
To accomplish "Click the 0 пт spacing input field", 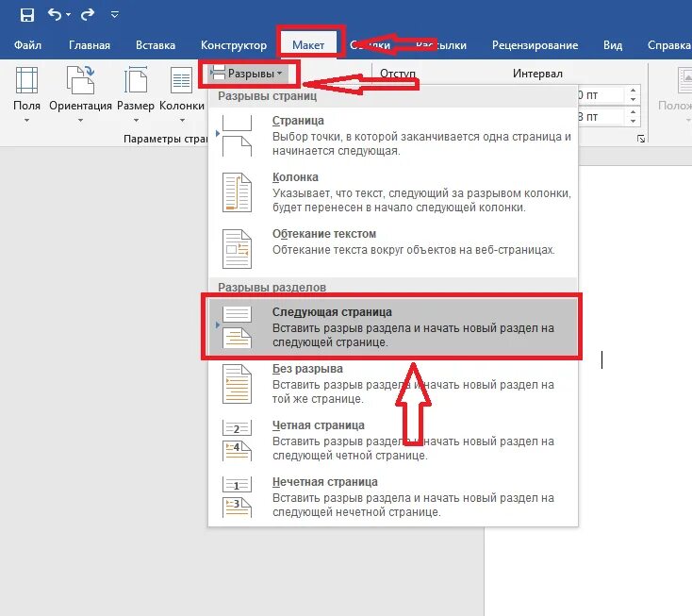I will click(x=602, y=95).
